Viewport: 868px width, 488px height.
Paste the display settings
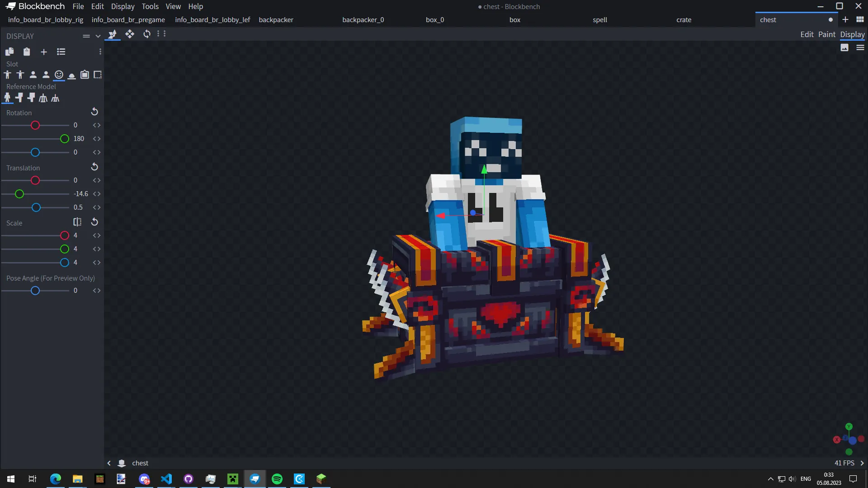27,52
